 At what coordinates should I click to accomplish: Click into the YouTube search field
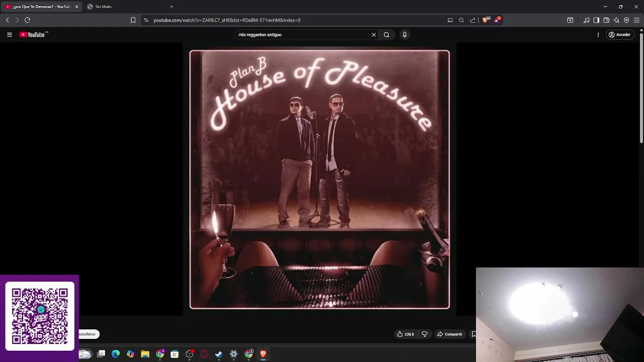302,35
